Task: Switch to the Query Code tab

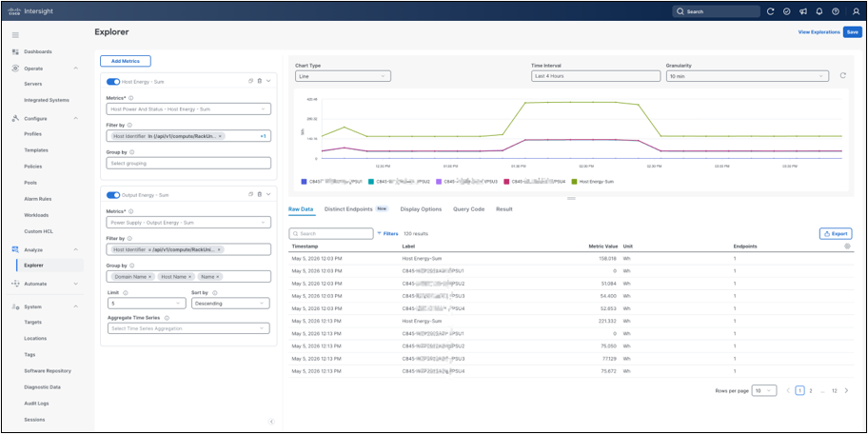Action: click(469, 209)
